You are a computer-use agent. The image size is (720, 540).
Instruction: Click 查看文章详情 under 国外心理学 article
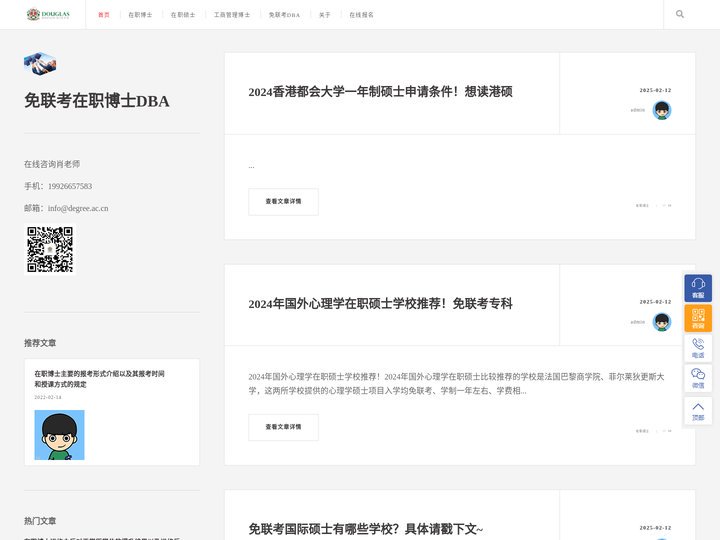283,427
